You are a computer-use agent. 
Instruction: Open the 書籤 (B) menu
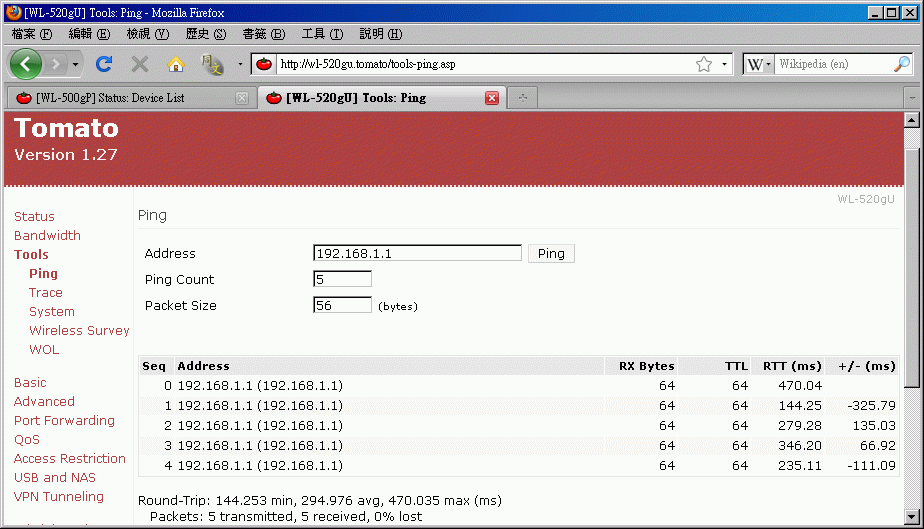coord(263,34)
